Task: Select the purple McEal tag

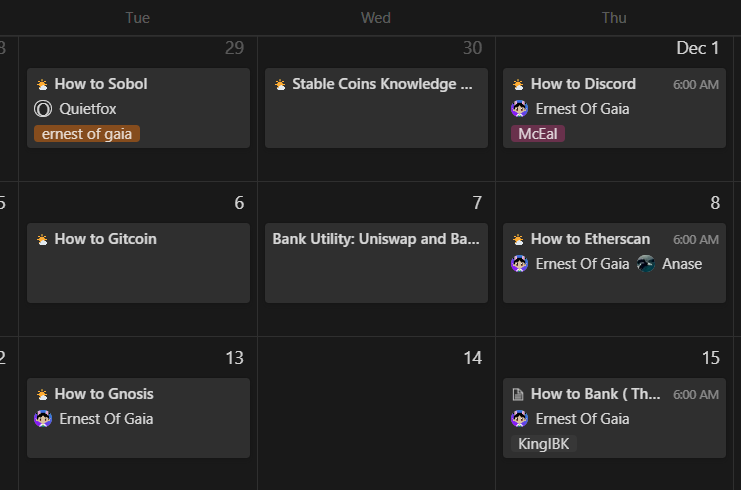Action: [x=538, y=134]
